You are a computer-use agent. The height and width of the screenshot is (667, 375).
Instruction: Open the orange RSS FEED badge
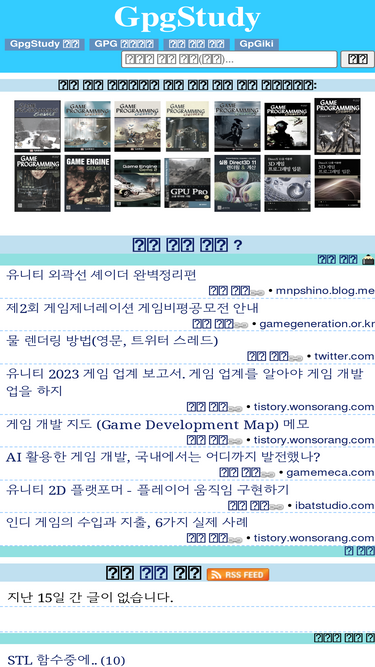tap(238, 575)
